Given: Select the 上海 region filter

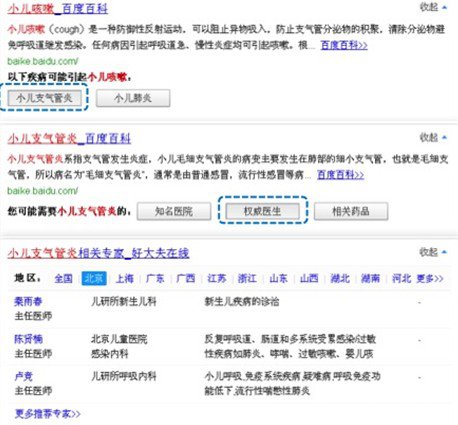Looking at the screenshot, I should tap(124, 278).
